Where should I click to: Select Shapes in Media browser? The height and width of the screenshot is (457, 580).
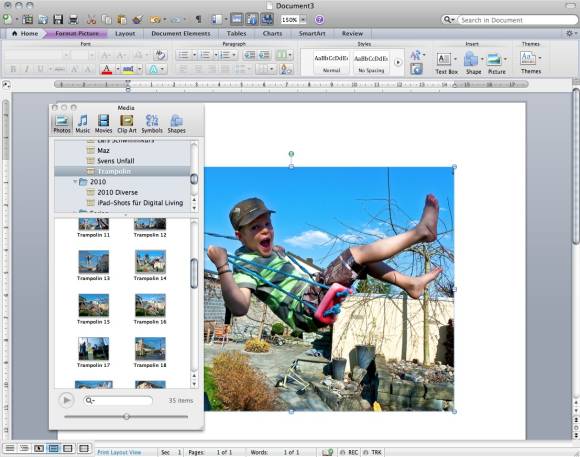pyautogui.click(x=176, y=124)
